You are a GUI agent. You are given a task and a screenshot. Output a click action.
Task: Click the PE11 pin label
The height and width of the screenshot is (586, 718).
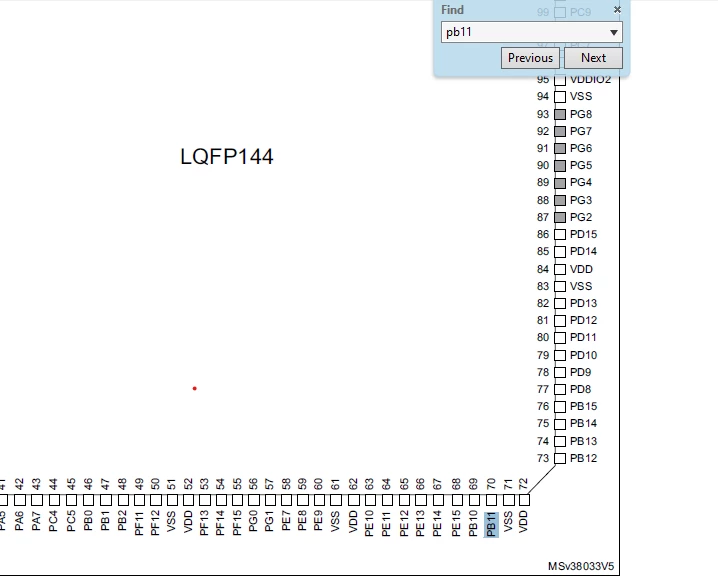point(386,523)
